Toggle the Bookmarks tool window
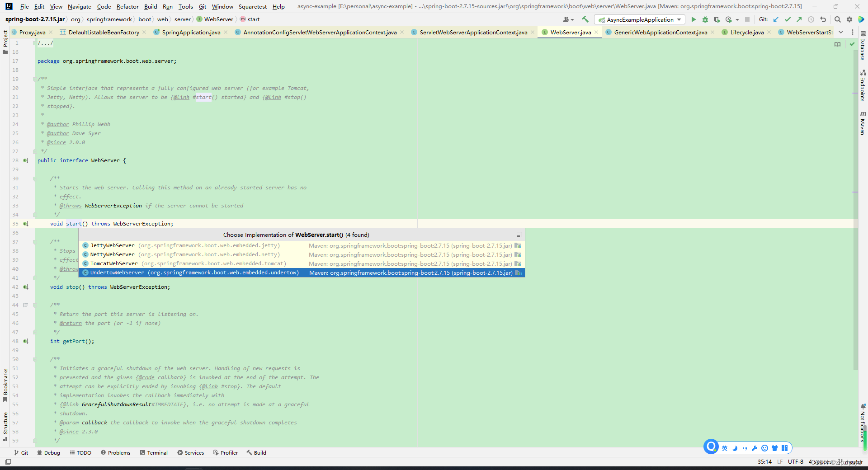The image size is (868, 470). pyautogui.click(x=5, y=385)
